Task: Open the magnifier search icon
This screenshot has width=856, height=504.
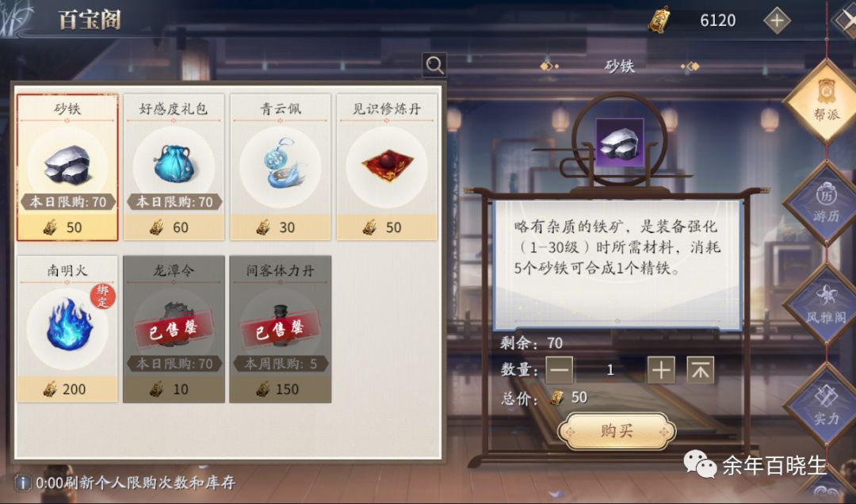Action: coord(434,66)
